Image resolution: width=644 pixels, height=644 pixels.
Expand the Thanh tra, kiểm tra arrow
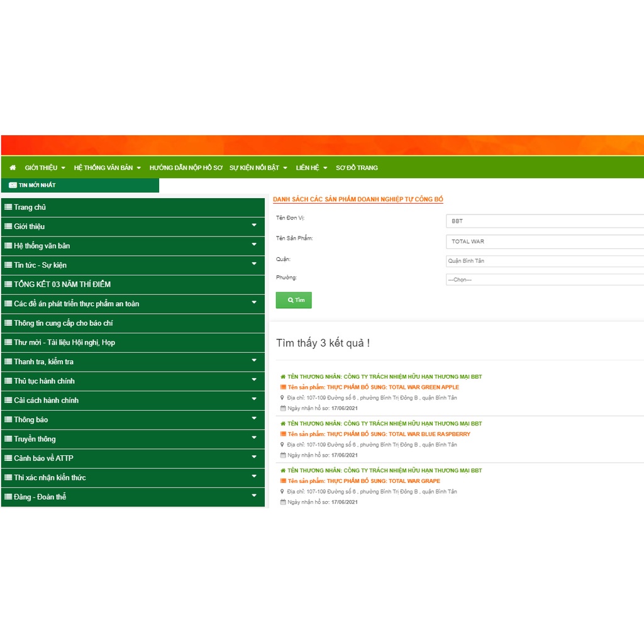(254, 360)
